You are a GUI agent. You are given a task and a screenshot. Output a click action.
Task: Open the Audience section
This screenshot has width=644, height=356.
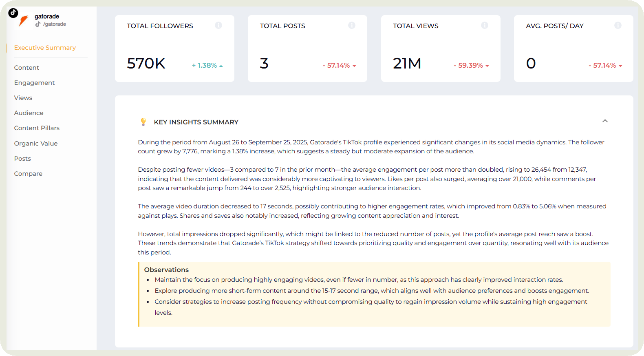pos(29,113)
